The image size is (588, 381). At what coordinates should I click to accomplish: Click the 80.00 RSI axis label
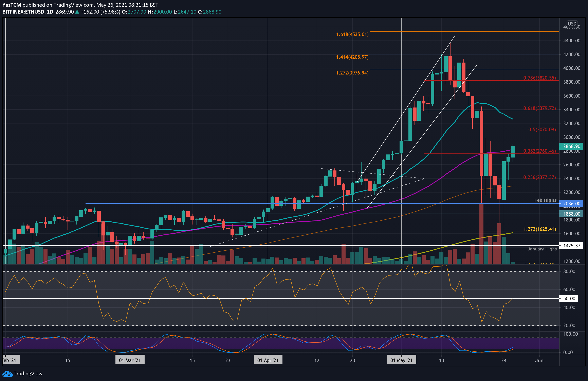tap(569, 271)
